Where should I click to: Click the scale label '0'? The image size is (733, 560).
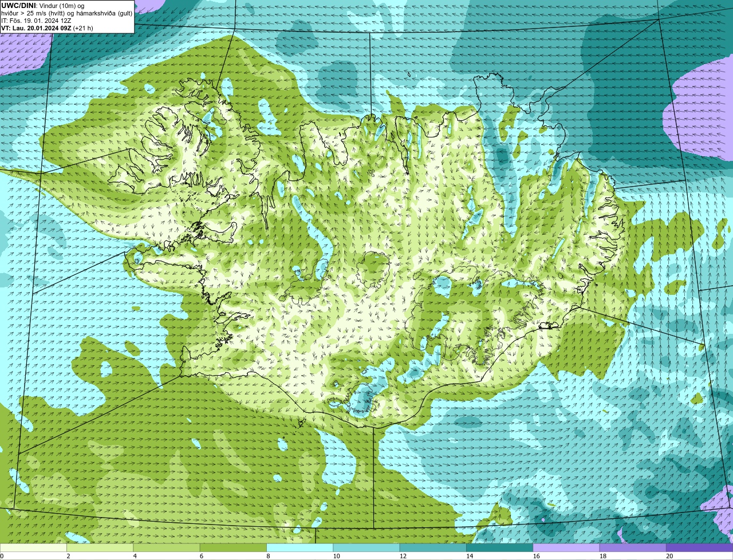(2, 556)
